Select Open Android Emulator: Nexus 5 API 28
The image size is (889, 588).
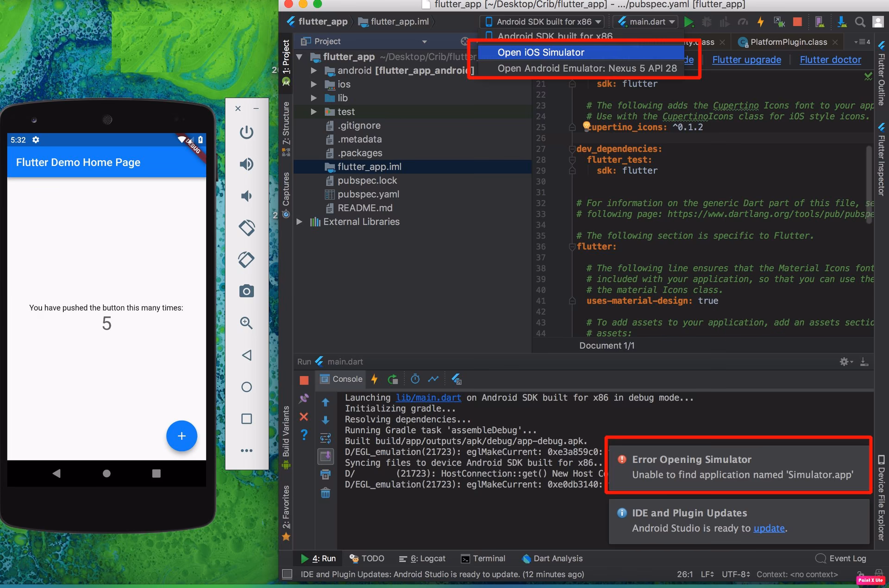[581, 68]
